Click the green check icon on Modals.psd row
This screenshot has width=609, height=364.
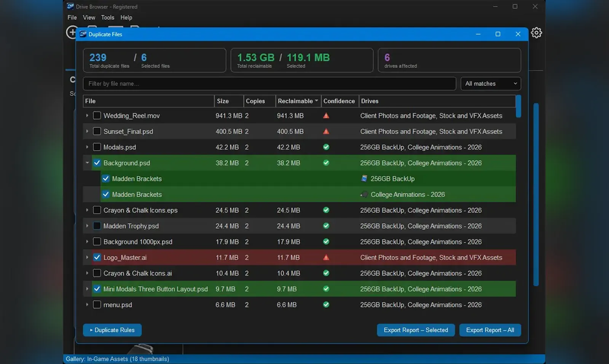pyautogui.click(x=326, y=147)
